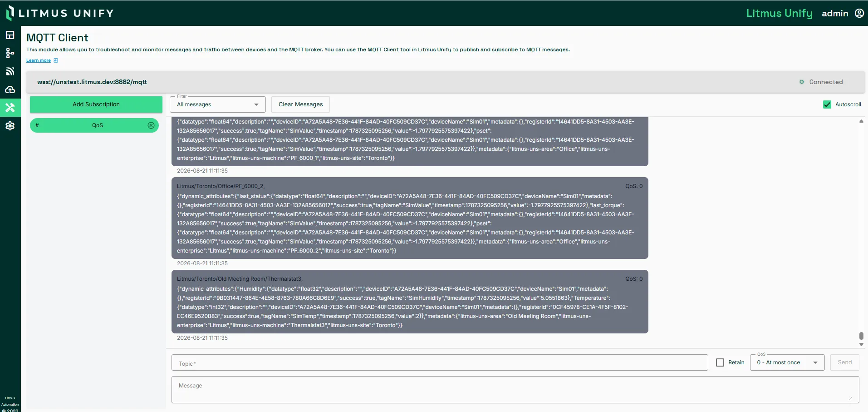Click the timestamp below the PF_6000_2 message
This screenshot has height=412, width=868.
[202, 263]
